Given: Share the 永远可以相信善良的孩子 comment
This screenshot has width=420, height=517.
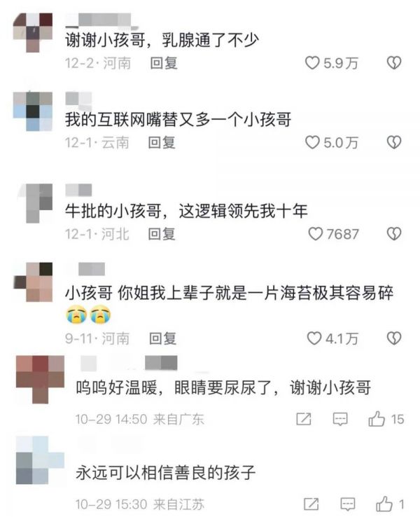Looking at the screenshot, I should 311,504.
